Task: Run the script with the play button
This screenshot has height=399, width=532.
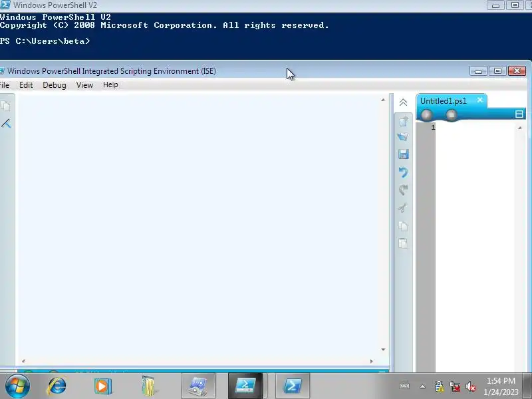Action: 427,115
